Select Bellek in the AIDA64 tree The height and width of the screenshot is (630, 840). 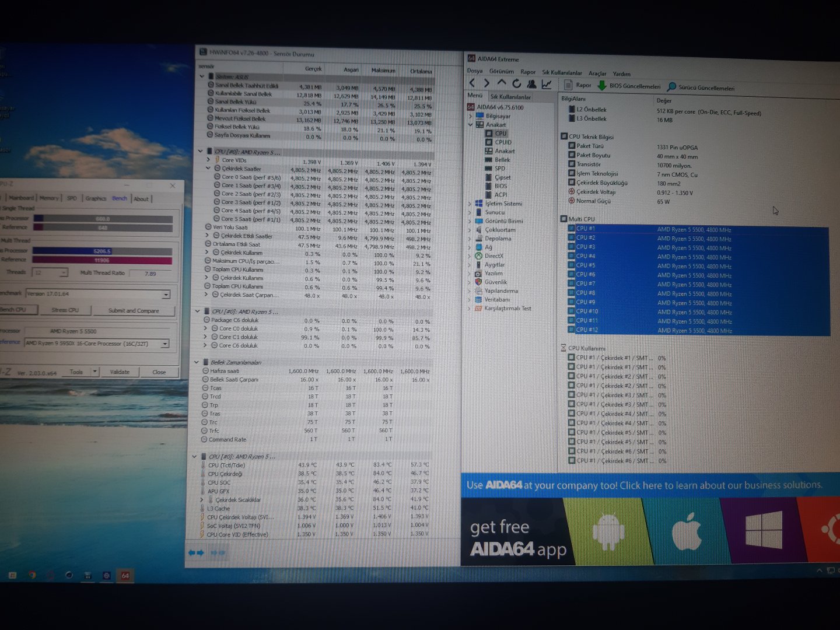tap(498, 159)
